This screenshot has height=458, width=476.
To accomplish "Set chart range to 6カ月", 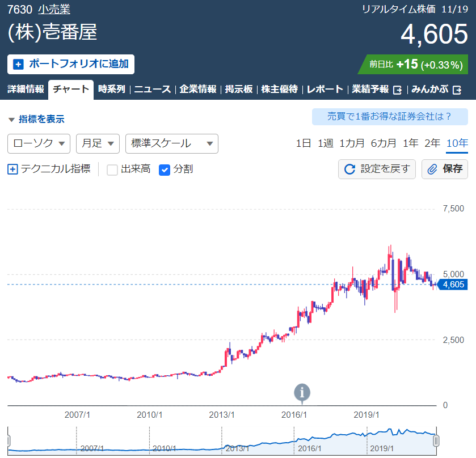I will pos(384,143).
